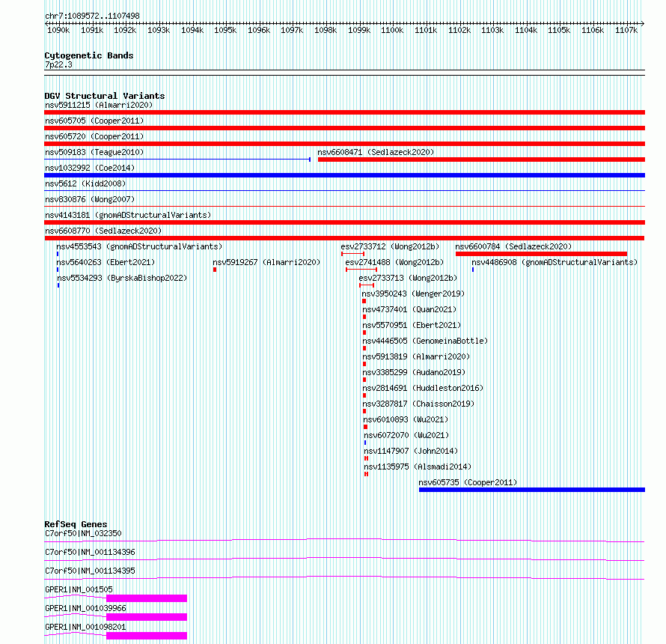Click the nsv2814691 (Huddleston2016) label

(423, 388)
